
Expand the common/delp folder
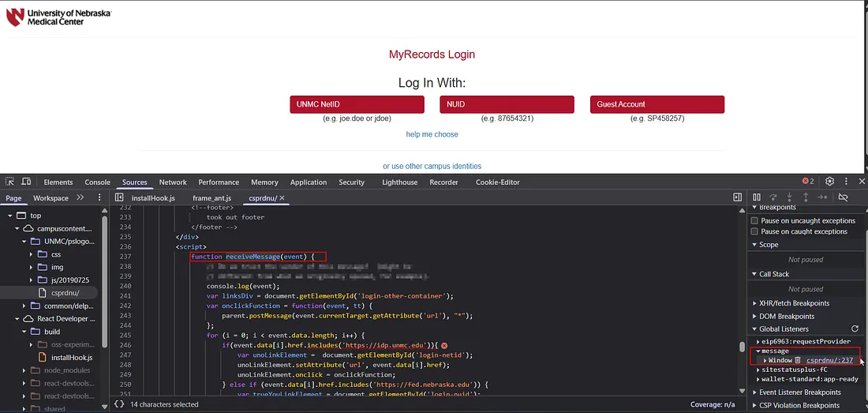click(x=24, y=306)
